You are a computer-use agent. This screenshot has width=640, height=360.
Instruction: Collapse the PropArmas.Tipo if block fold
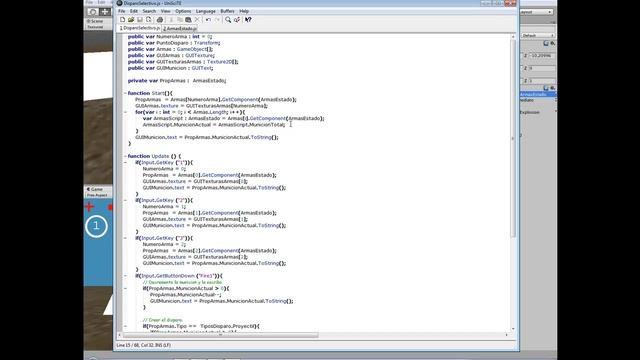tap(125, 326)
